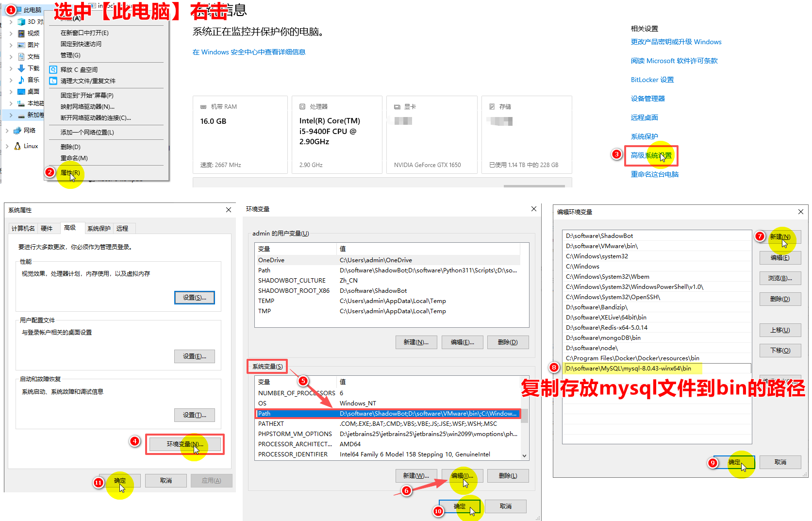The image size is (812, 521).
Task: Expand the 文档 tree node
Action: [11, 57]
